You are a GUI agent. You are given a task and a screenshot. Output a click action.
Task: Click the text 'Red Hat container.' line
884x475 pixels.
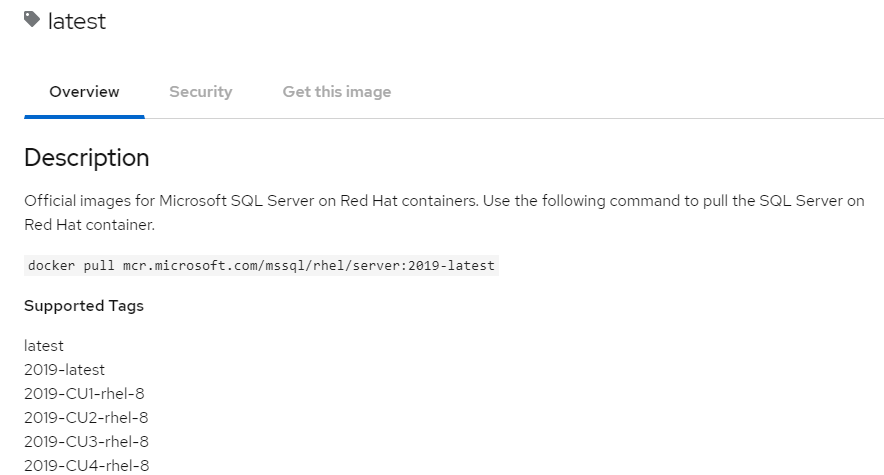(x=89, y=225)
